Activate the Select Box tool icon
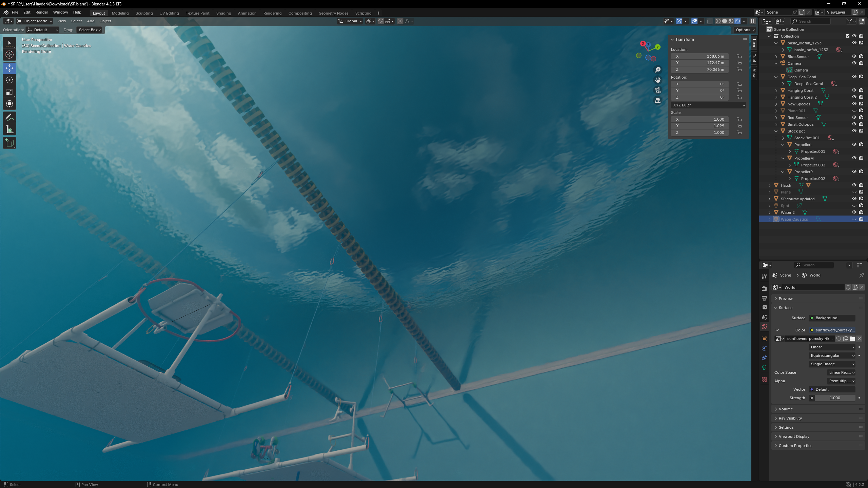This screenshot has height=488, width=868. coord(9,43)
